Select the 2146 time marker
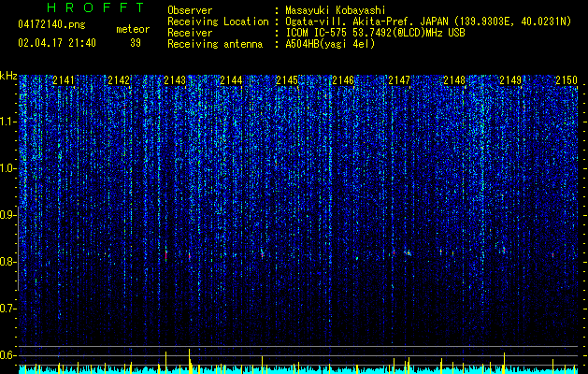 (x=343, y=80)
